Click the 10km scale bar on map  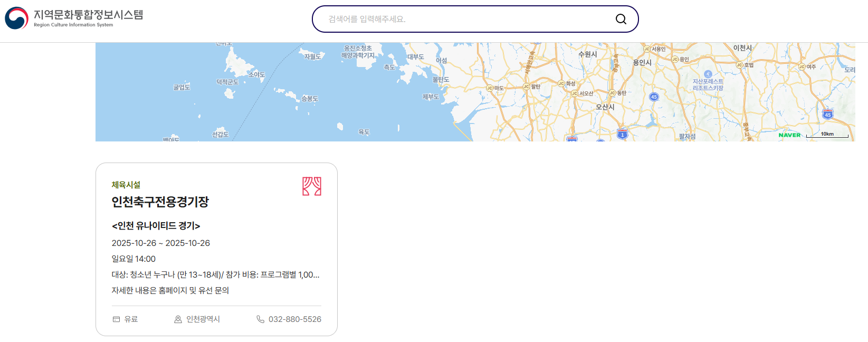827,135
